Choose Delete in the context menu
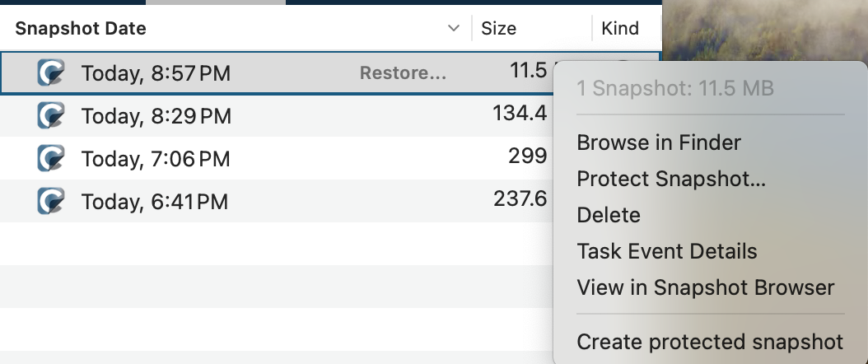This screenshot has height=364, width=868. [608, 215]
